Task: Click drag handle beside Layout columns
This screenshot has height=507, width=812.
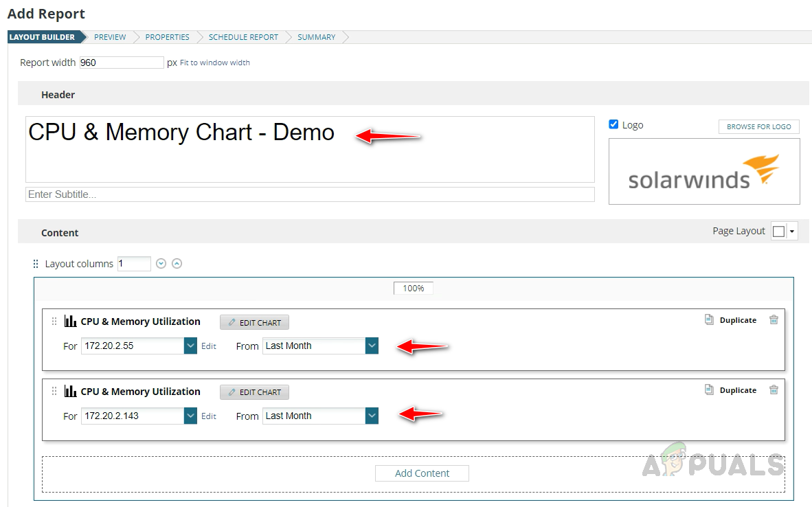Action: (36, 264)
